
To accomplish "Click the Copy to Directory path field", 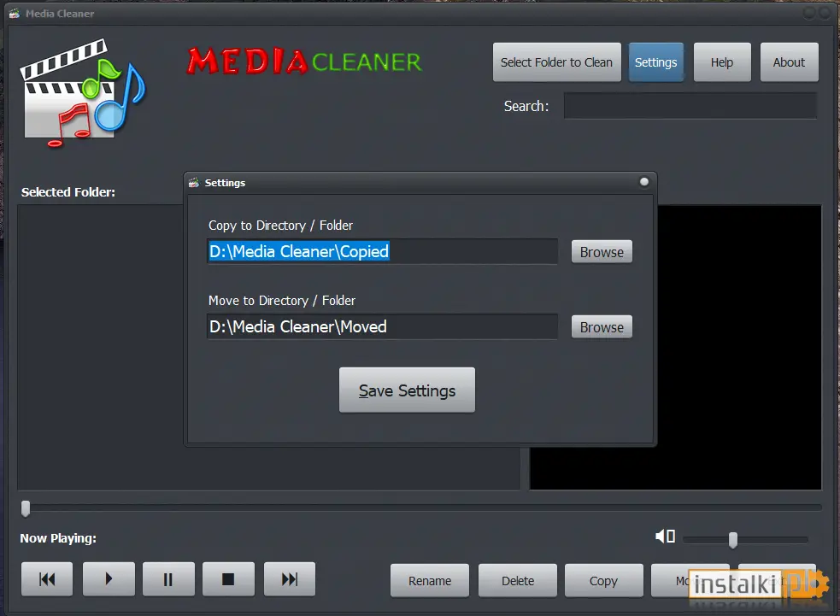I will pyautogui.click(x=382, y=251).
